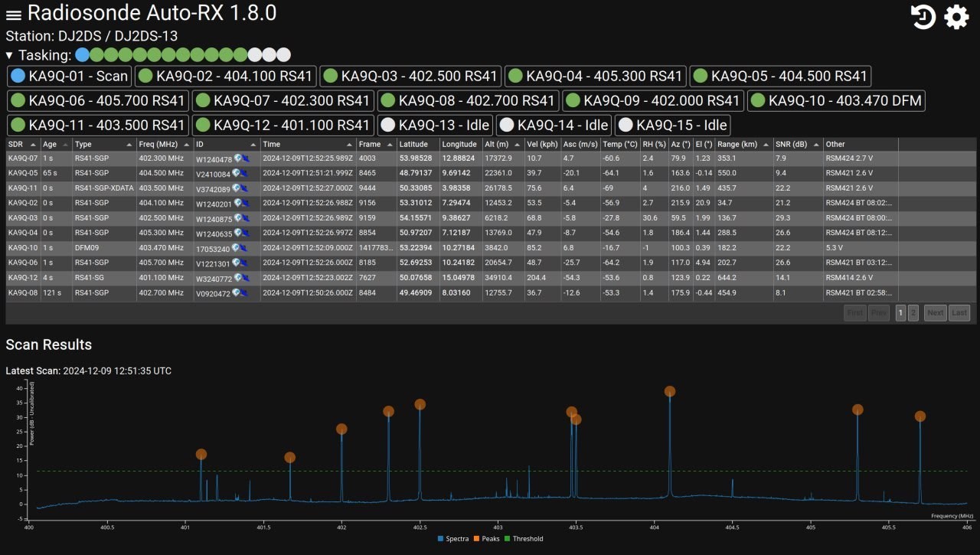Sort table by SNR (dB) column

(798, 144)
